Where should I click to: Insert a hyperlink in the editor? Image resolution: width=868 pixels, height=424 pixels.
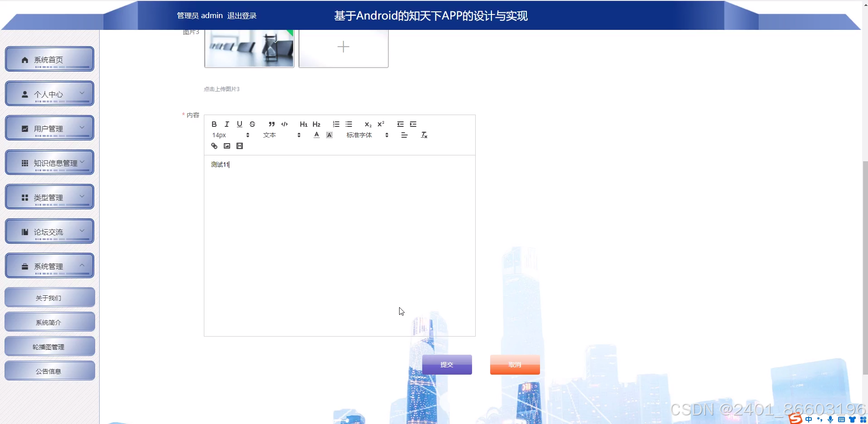point(214,146)
